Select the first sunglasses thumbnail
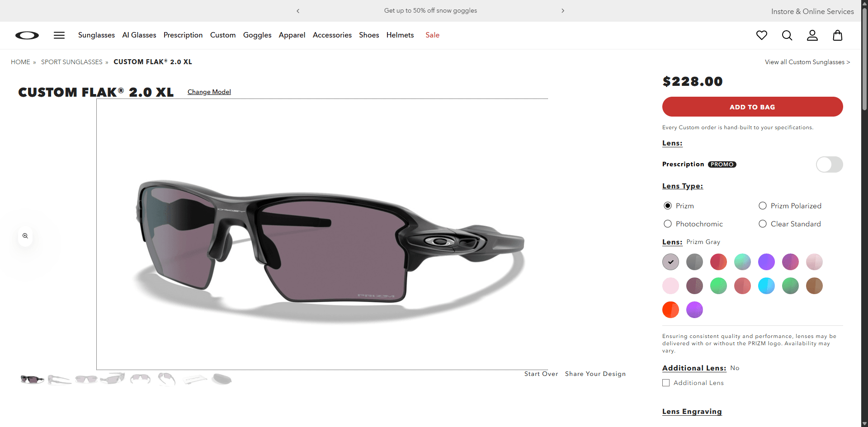868x427 pixels. [32, 380]
